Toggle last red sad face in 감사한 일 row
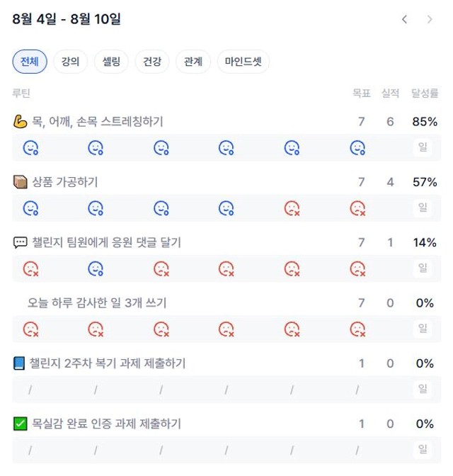Screen dimensions: 453x476 coord(357,329)
